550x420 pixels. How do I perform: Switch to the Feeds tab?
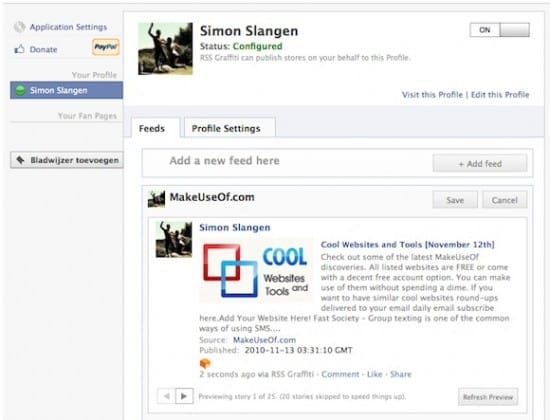[152, 128]
